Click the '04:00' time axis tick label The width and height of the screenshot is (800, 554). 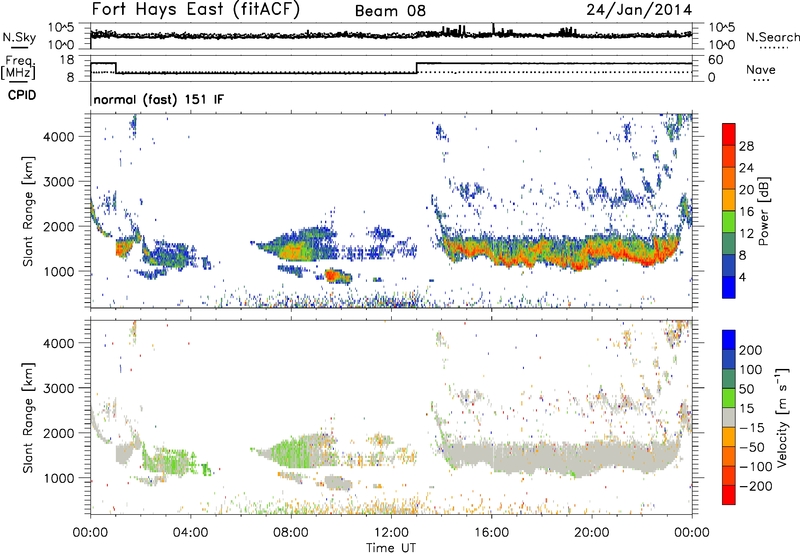[190, 533]
